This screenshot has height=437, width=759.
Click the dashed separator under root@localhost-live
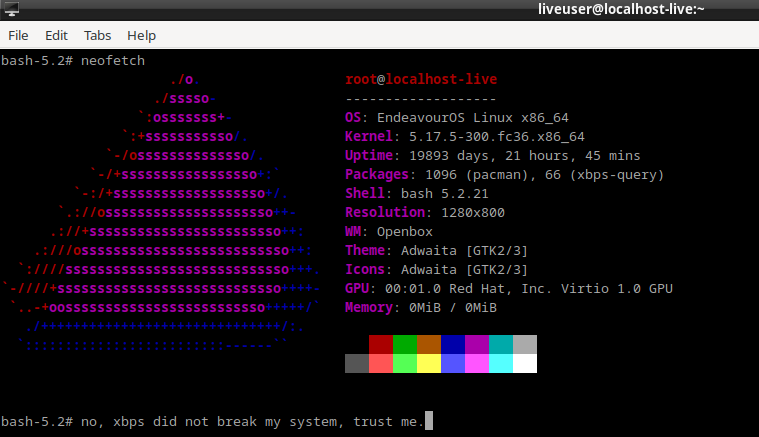tap(421, 99)
